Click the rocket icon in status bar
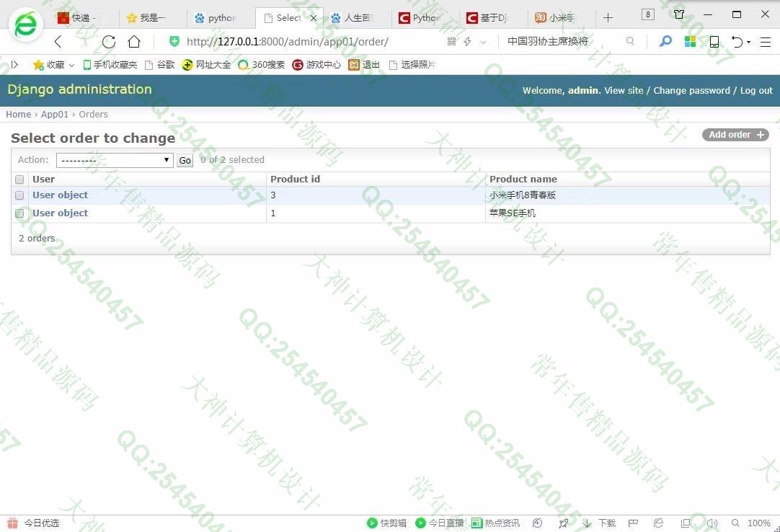The height and width of the screenshot is (532, 780). tap(563, 523)
